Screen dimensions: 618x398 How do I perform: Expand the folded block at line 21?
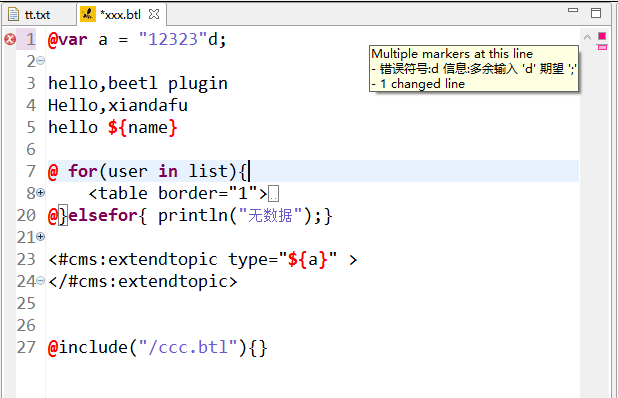(40, 237)
